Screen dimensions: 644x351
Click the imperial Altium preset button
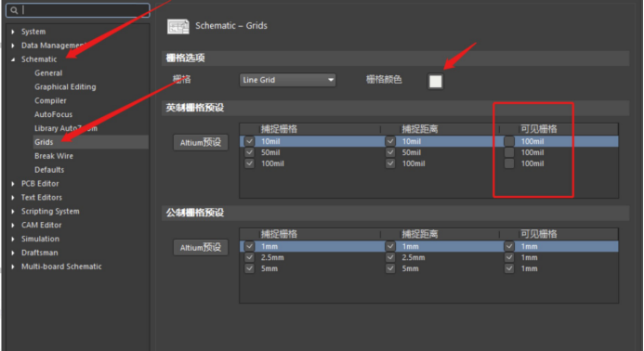(x=201, y=142)
